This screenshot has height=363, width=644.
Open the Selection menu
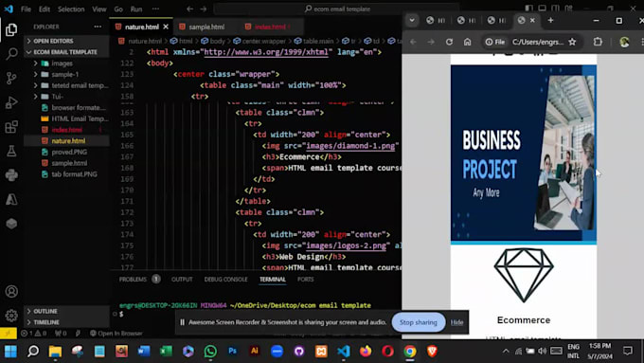click(x=71, y=9)
